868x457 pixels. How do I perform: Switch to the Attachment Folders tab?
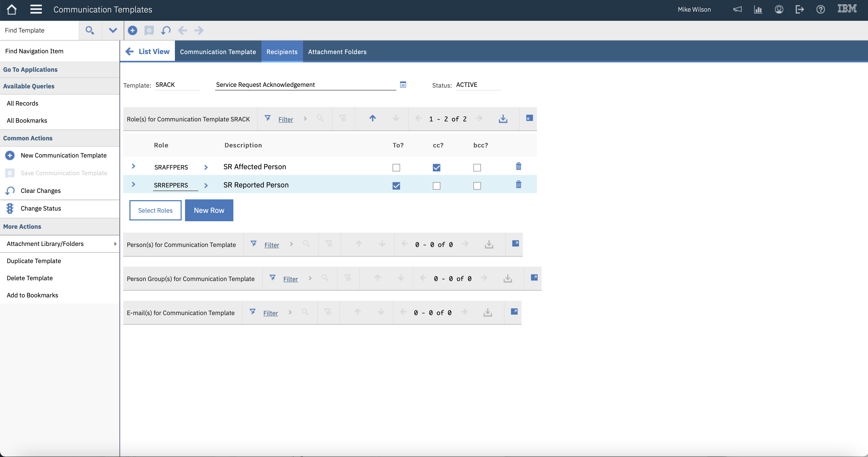tap(337, 51)
